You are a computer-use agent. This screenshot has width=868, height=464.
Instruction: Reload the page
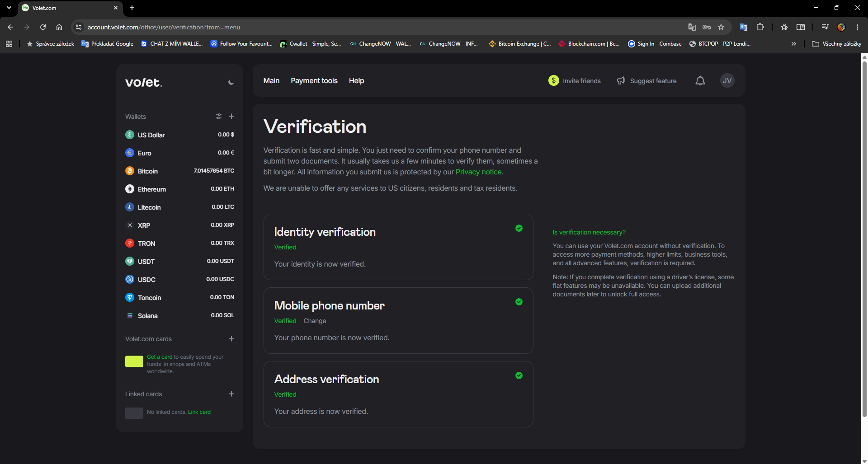tap(43, 27)
